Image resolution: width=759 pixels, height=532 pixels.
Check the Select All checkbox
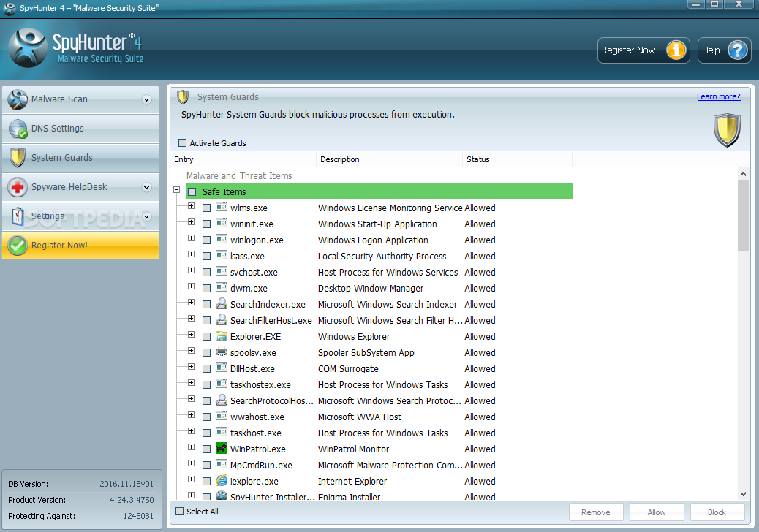point(180,512)
